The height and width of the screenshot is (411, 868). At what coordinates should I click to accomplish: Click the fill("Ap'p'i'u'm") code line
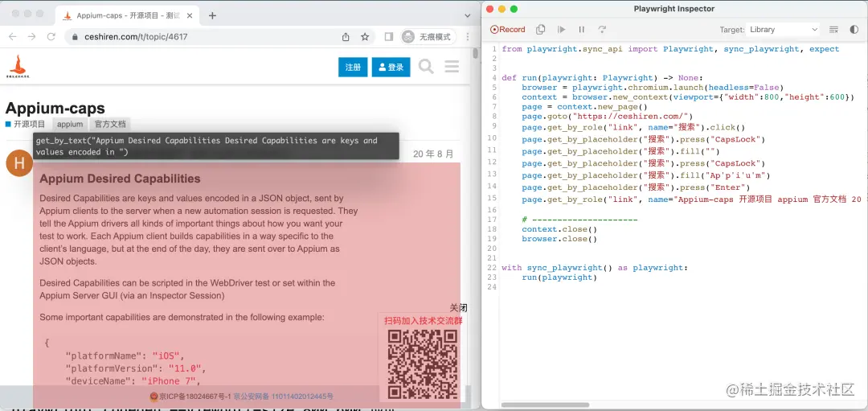pyautogui.click(x=646, y=175)
